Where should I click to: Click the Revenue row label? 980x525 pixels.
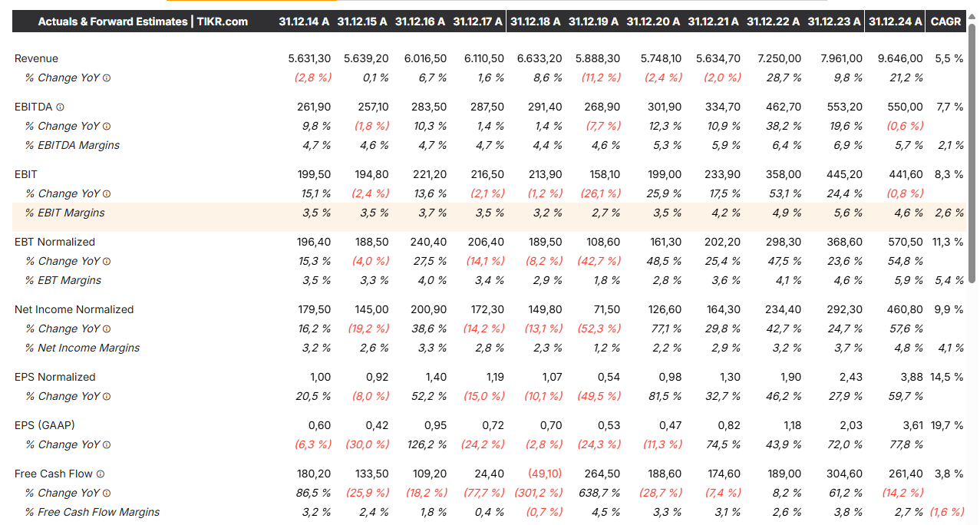36,58
